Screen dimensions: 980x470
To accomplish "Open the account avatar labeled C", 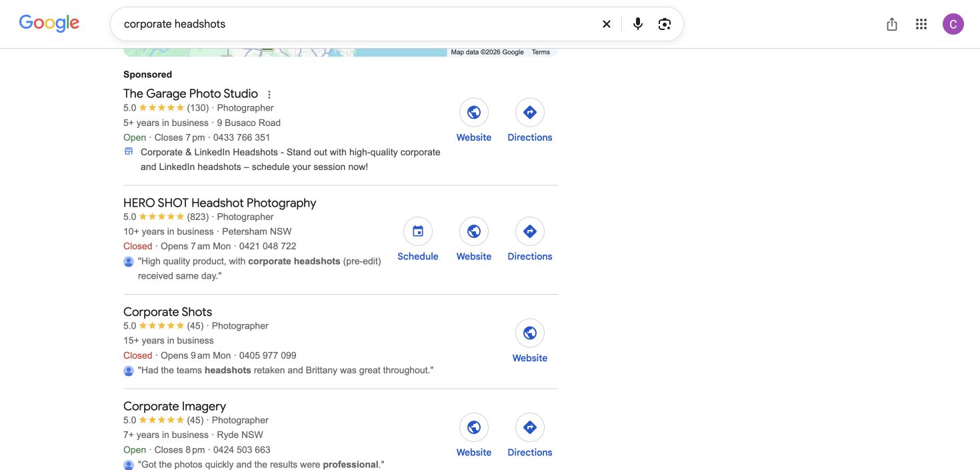I will click(953, 24).
